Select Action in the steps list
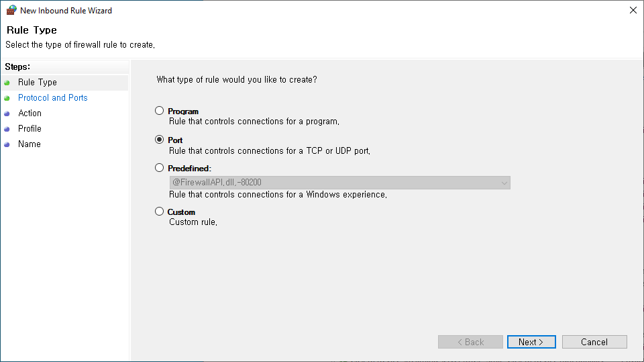 pos(30,114)
